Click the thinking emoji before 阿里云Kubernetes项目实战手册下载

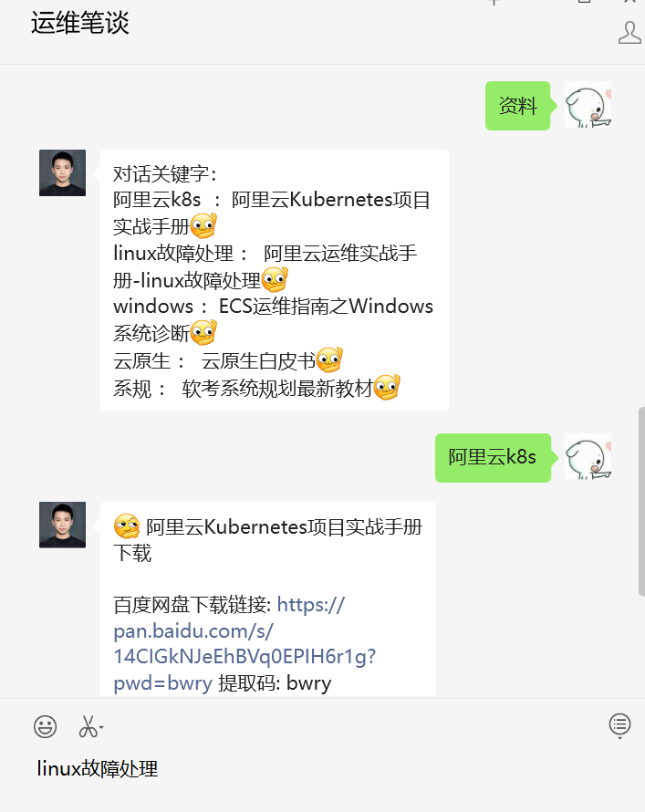pos(127,526)
